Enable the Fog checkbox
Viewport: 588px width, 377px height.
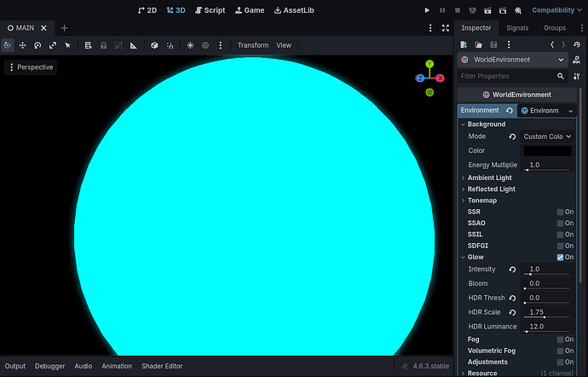pyautogui.click(x=560, y=339)
